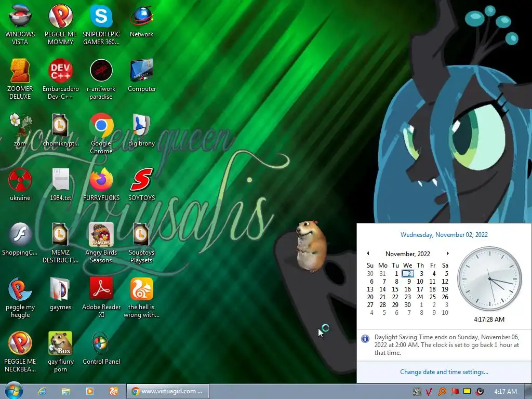This screenshot has height=399, width=532.
Task: Click Wednesday, November 02, 2022 date link
Action: click(x=444, y=235)
